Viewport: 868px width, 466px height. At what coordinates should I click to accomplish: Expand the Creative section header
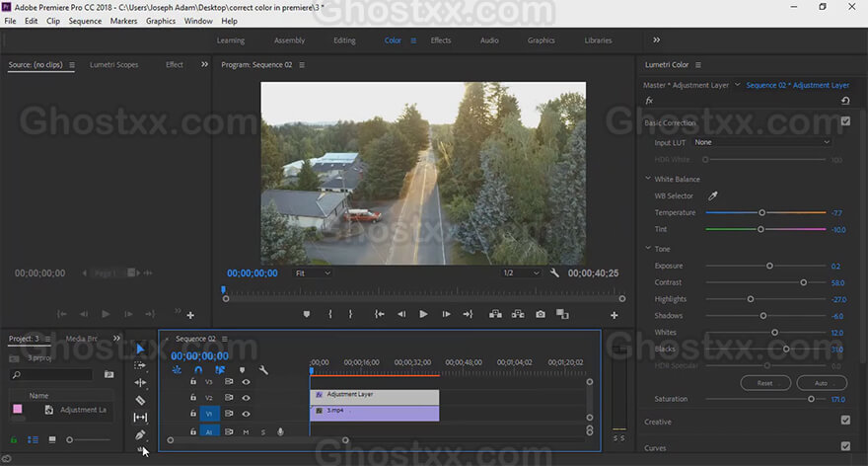coord(658,422)
